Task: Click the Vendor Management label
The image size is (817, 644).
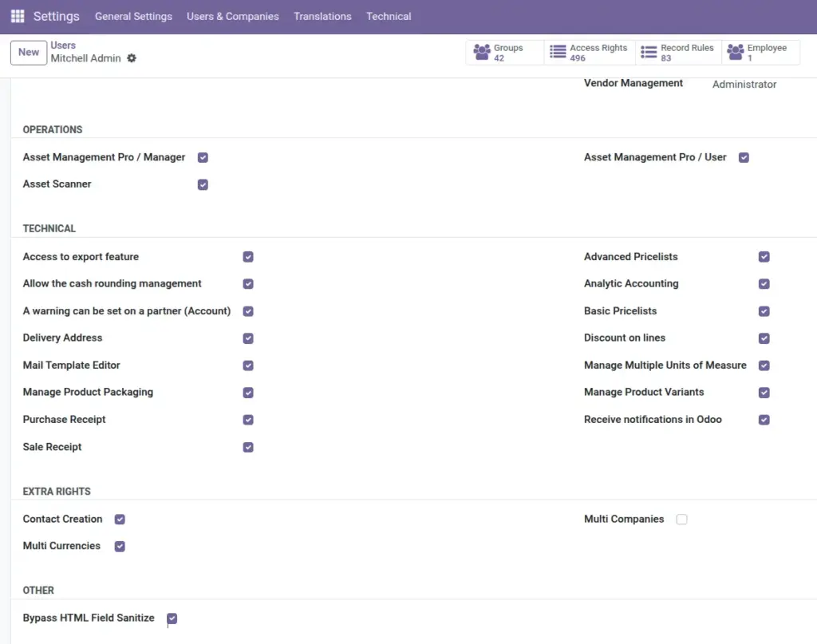Action: (633, 83)
